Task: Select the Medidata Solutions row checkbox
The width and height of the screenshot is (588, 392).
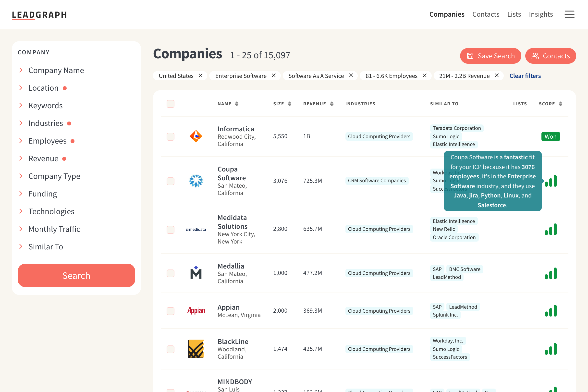Action: coord(171,230)
